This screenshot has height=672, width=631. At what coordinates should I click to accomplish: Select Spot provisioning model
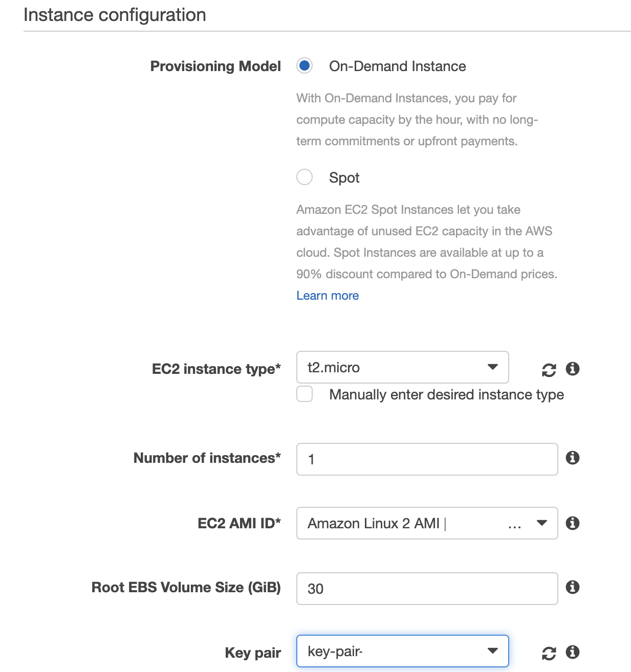tap(304, 177)
